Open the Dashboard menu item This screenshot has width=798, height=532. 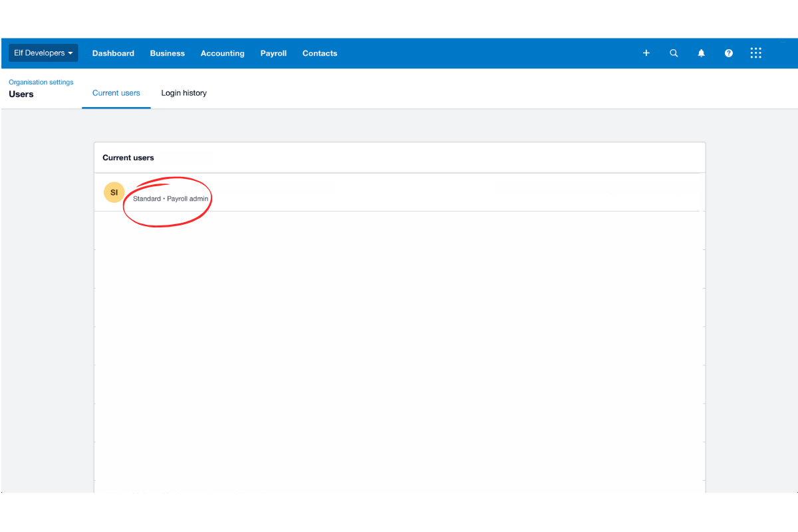coord(113,53)
